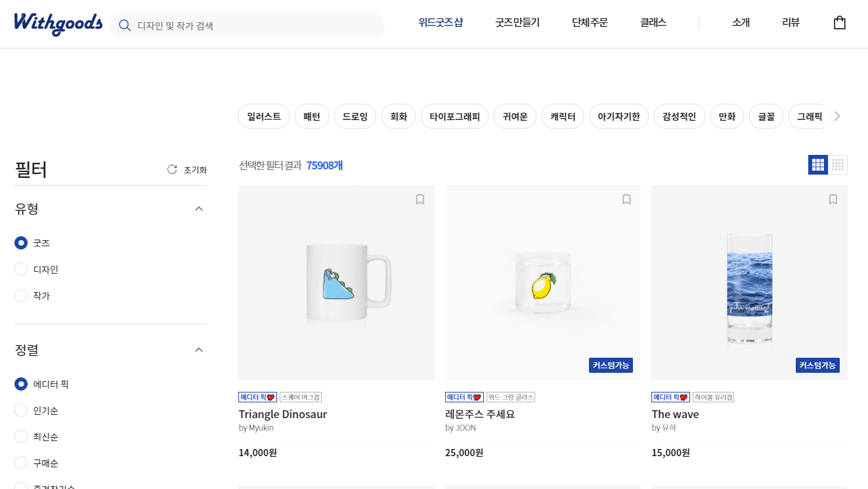This screenshot has height=489, width=868.
Task: Filter by 패턴 tag
Action: point(312,116)
